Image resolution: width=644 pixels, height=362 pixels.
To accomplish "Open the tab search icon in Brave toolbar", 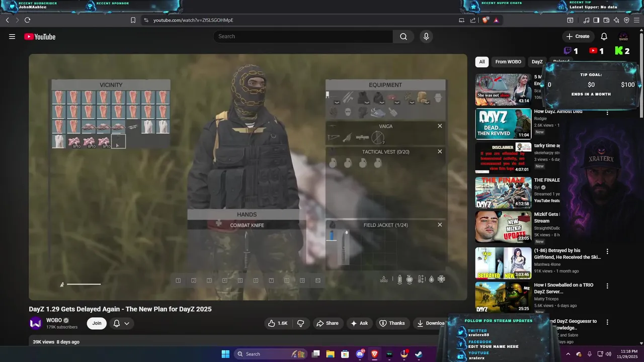I will 570,20.
